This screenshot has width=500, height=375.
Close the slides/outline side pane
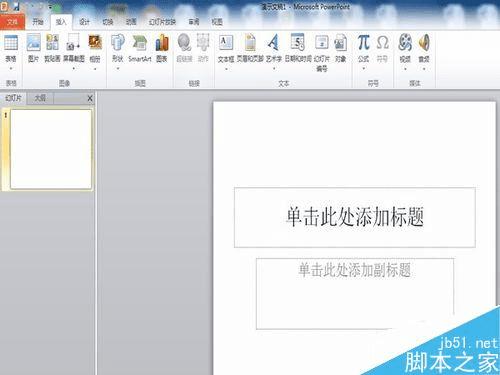tap(90, 98)
